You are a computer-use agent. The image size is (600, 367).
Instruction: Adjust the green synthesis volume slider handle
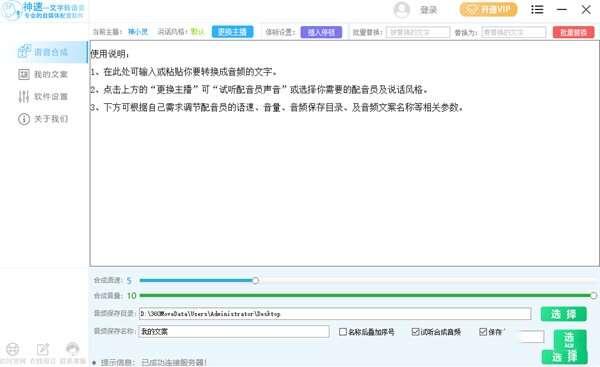pyautogui.click(x=593, y=295)
